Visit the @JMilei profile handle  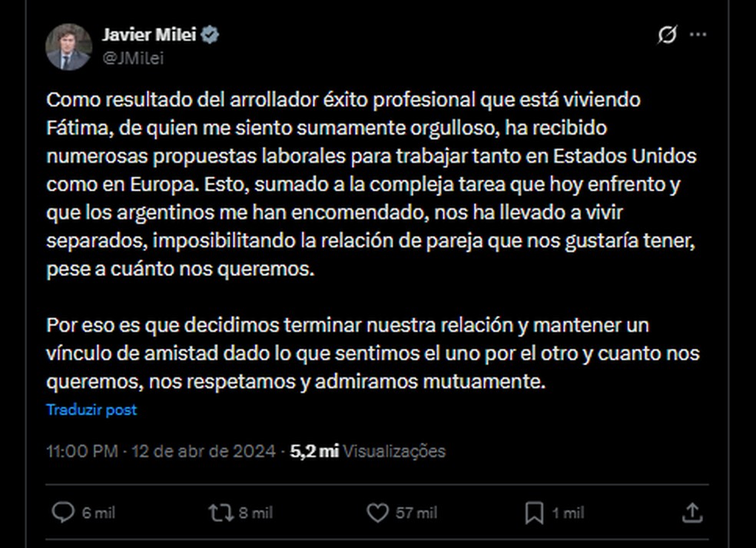[134, 56]
